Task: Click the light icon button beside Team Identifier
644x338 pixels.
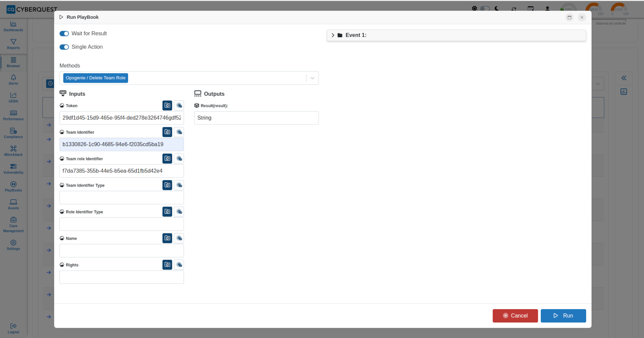Action: click(179, 132)
